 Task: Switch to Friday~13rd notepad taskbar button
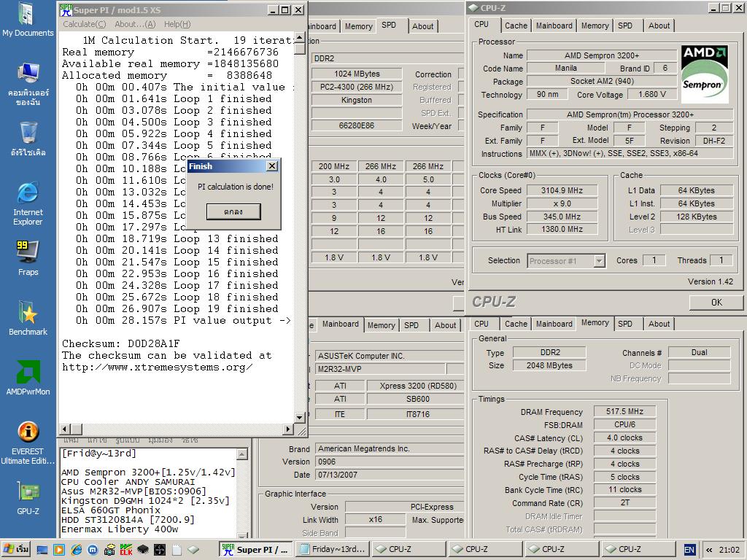coord(332,550)
